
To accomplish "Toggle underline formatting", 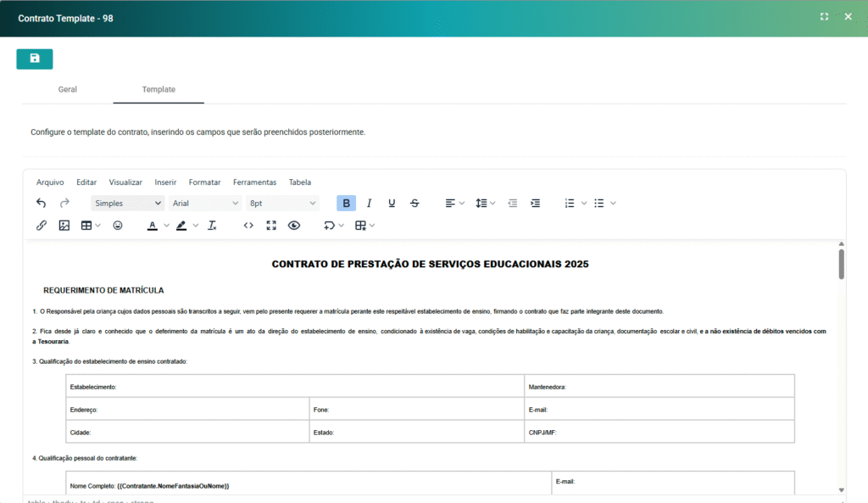I will 392,203.
